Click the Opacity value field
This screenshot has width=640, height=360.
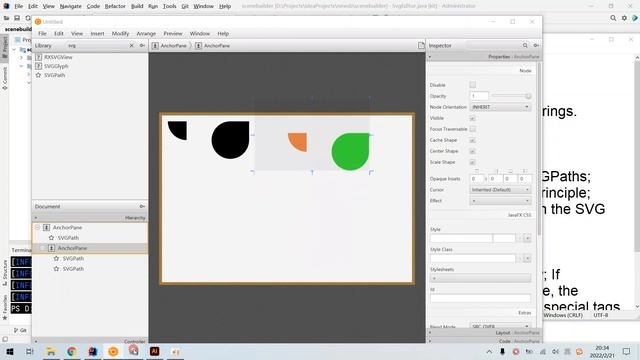(x=479, y=96)
